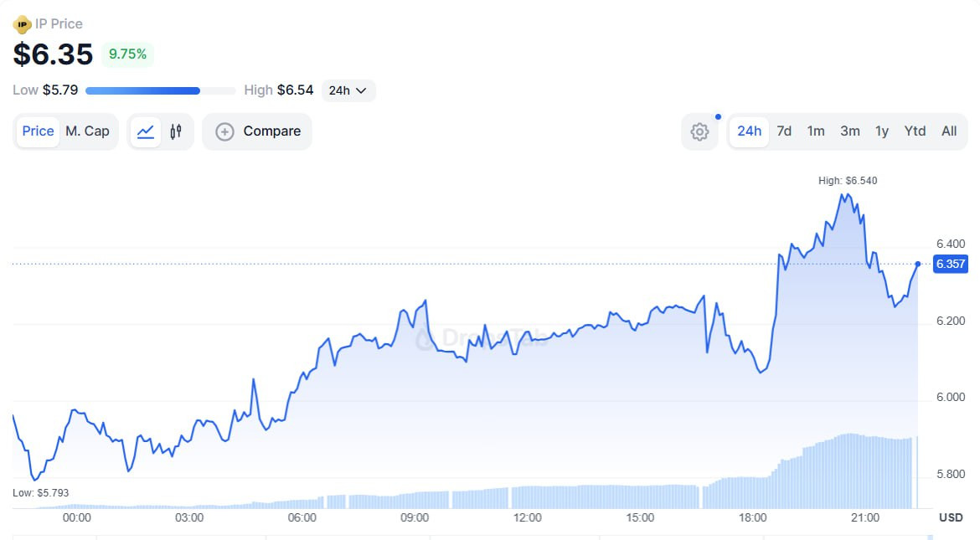Switch to candlestick chart icon
Screen dimensions: 980x540
pyautogui.click(x=176, y=131)
